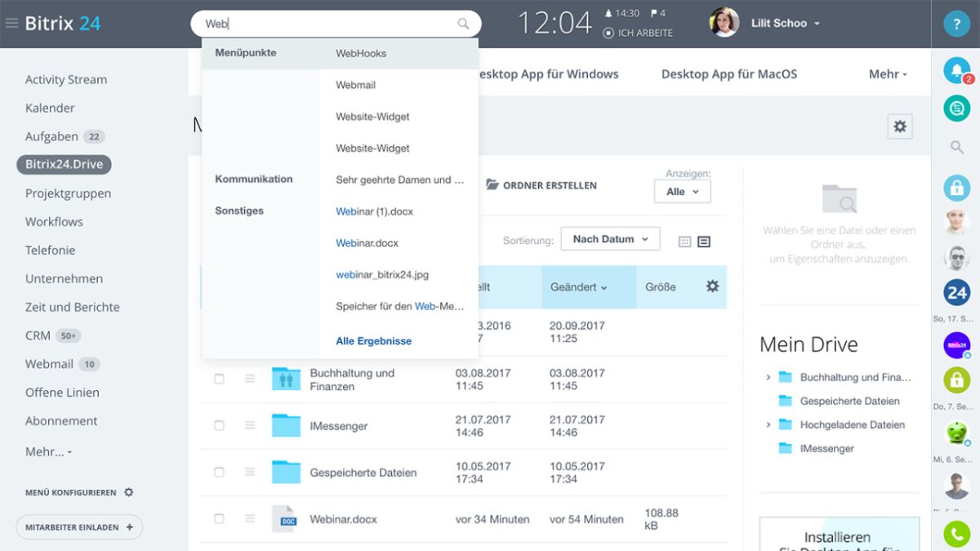Screen dimensions: 980x551
Task: Click the notifications bell icon
Action: pyautogui.click(x=955, y=70)
